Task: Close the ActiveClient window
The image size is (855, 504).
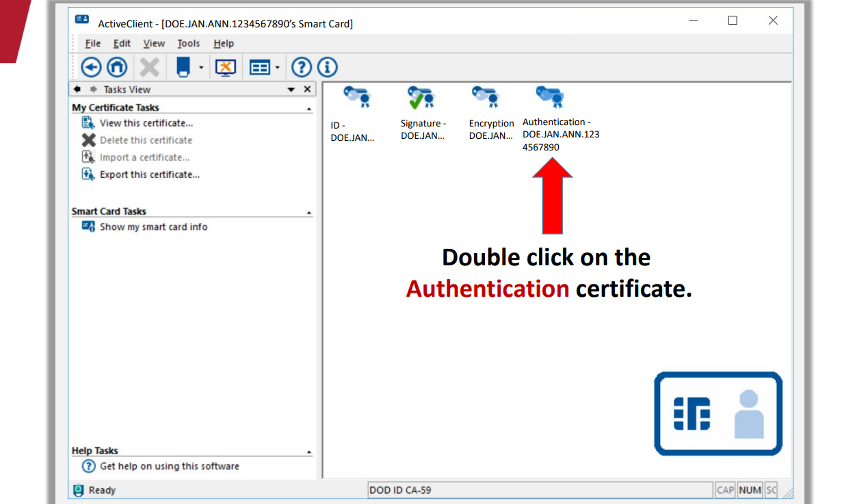Action: 773,21
